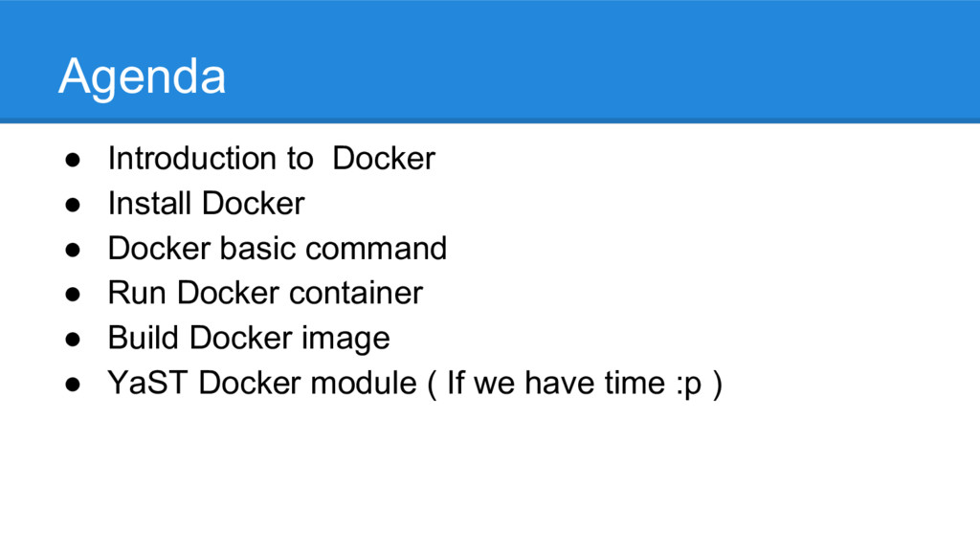
Task: Click the bullet dot before Introduction to Docker
Action: pos(73,160)
